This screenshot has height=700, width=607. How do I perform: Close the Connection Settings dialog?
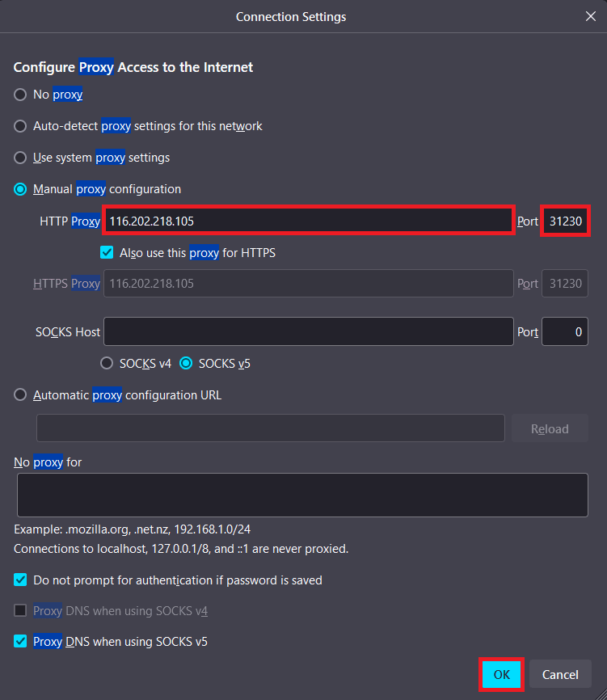[x=591, y=15]
